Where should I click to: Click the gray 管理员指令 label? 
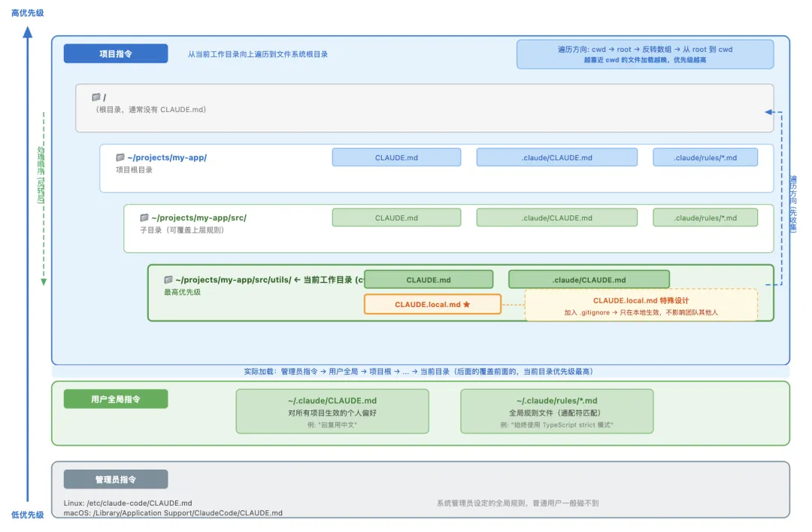point(116,479)
